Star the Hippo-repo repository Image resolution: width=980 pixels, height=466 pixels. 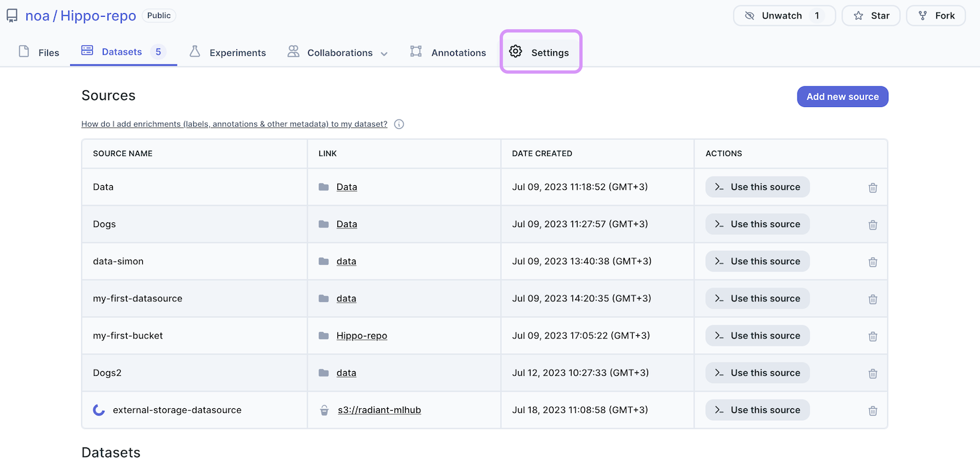870,16
